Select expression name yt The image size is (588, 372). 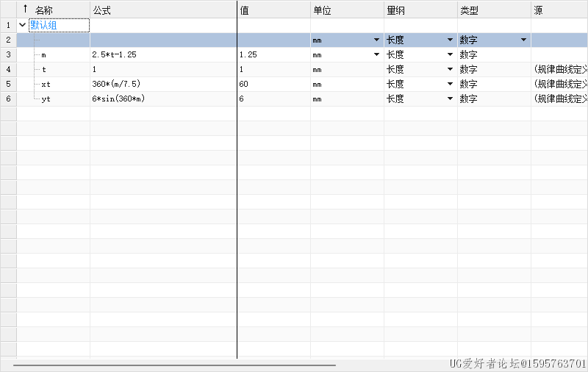[46, 99]
